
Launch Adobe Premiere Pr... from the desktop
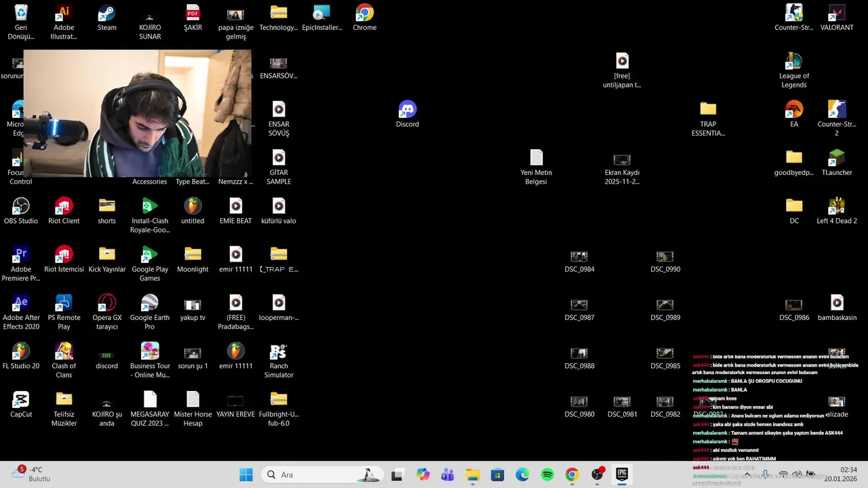pyautogui.click(x=21, y=264)
